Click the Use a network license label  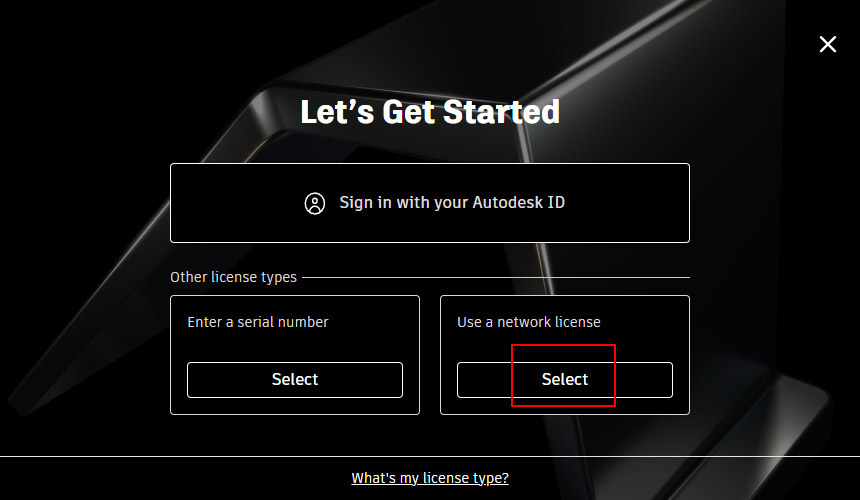[529, 322]
